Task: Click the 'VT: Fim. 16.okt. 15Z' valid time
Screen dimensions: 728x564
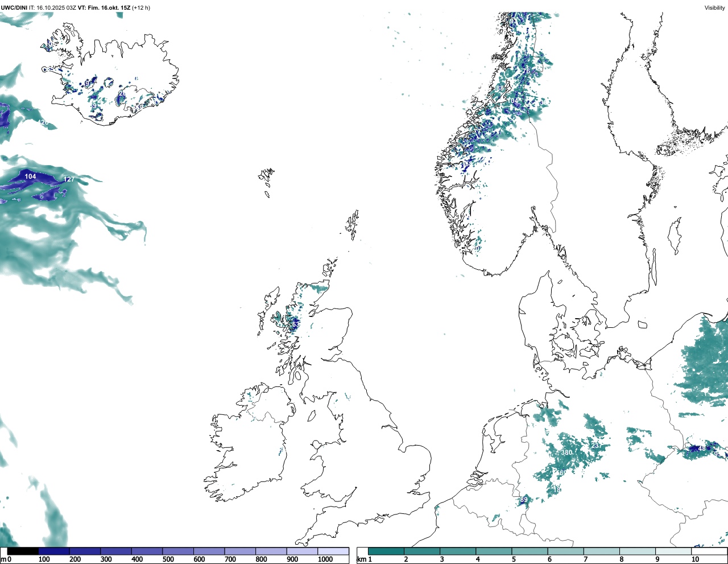Action: tap(104, 7)
